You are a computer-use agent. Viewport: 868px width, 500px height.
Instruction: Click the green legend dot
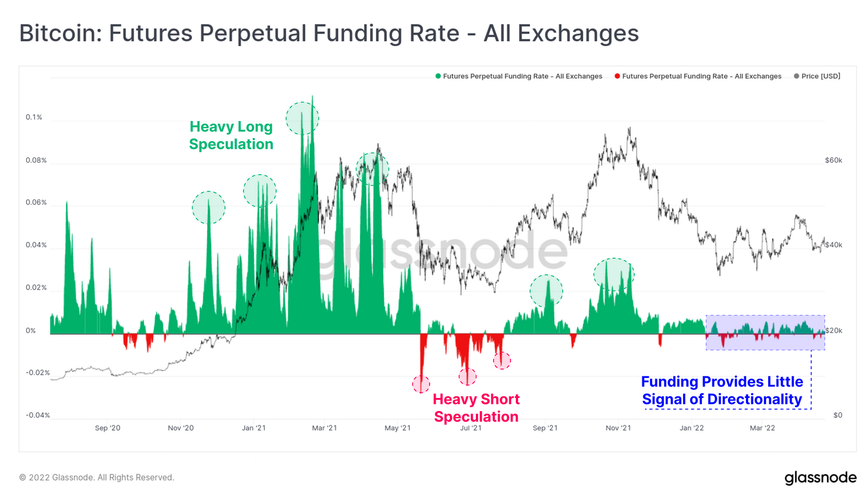(x=438, y=76)
